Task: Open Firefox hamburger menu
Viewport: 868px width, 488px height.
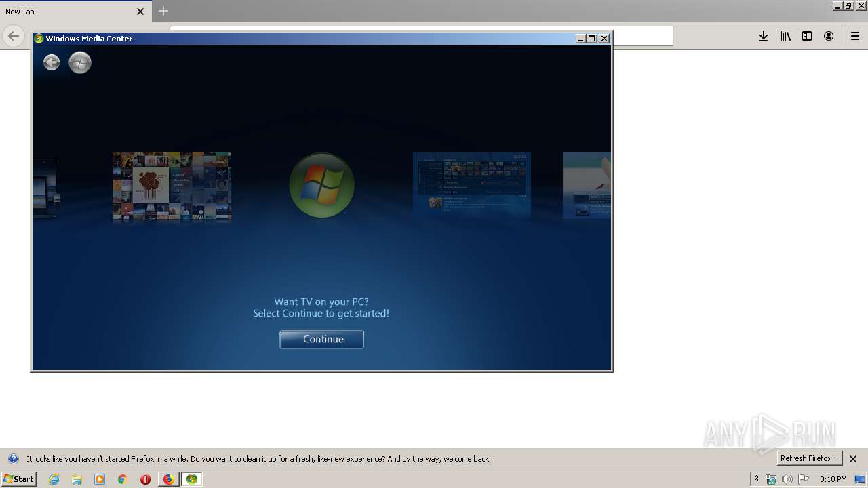Action: tap(855, 36)
